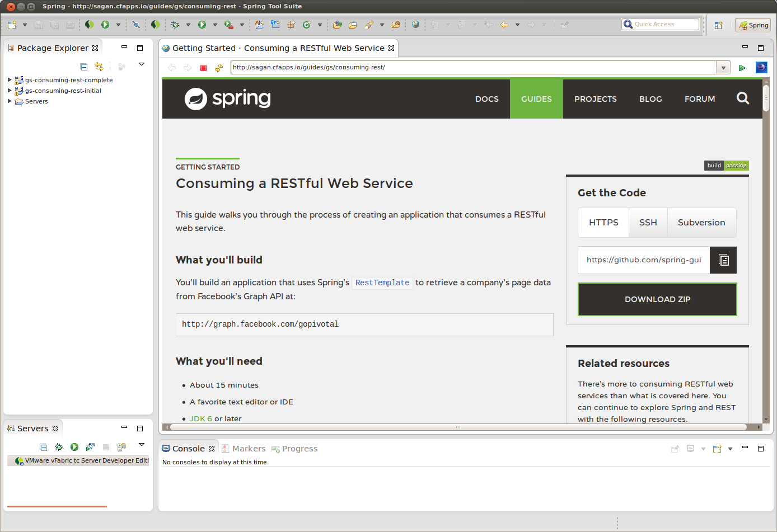Collapse all projects in Package Explorer
Screen dimensions: 777x532
pos(83,66)
